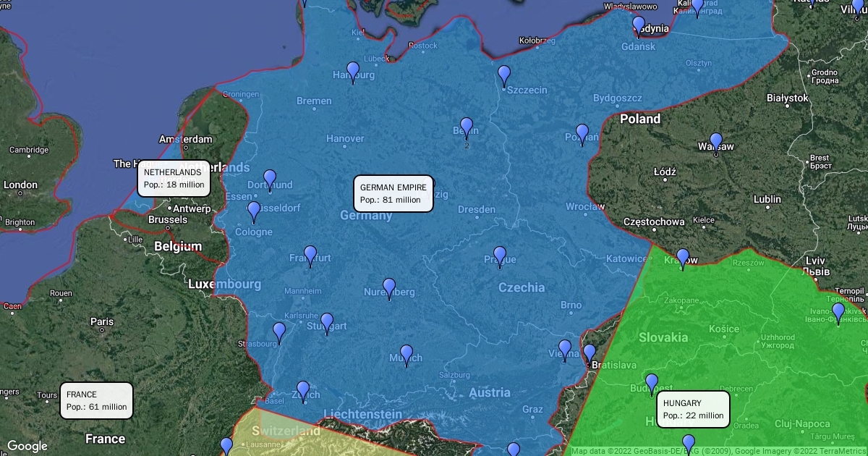Click the Bratislava map pin
Viewport: 868px width, 456px height.
coord(590,355)
